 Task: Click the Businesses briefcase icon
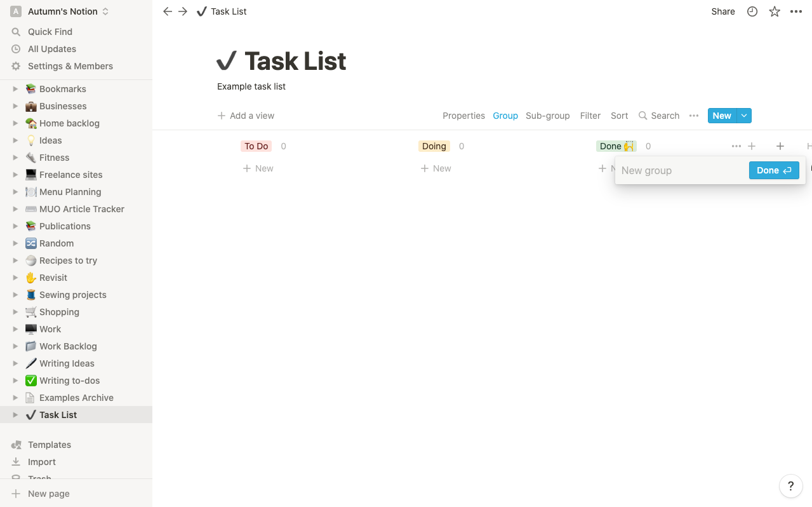[30, 106]
